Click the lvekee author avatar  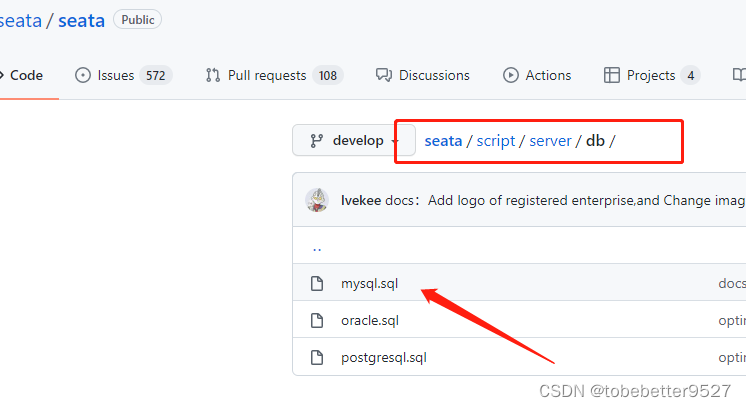tap(317, 200)
